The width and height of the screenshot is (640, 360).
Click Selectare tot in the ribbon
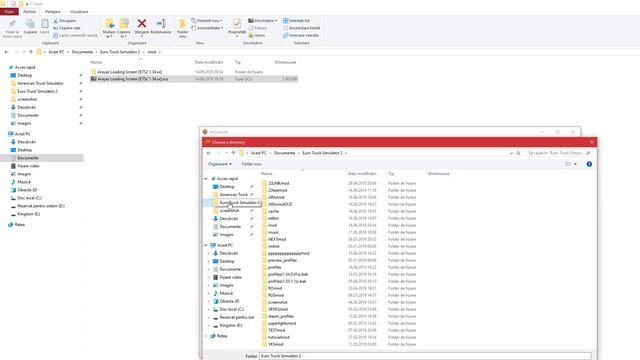(x=296, y=20)
